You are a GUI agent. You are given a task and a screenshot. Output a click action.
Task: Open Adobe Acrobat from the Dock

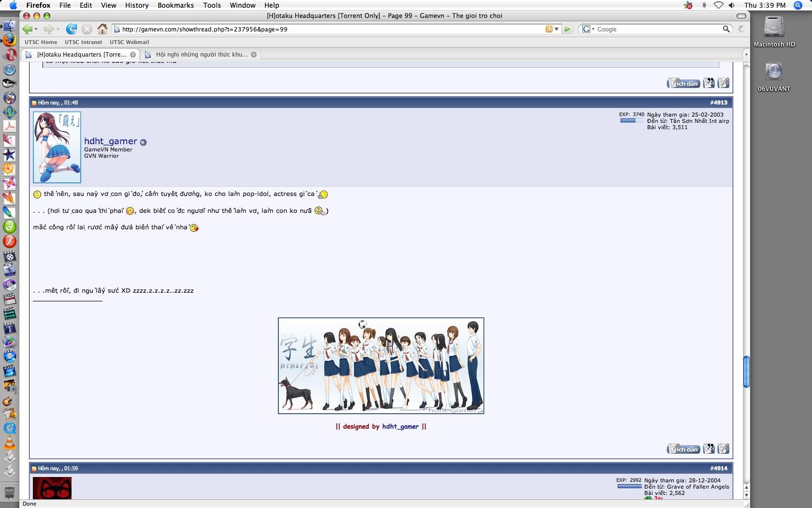tap(10, 126)
